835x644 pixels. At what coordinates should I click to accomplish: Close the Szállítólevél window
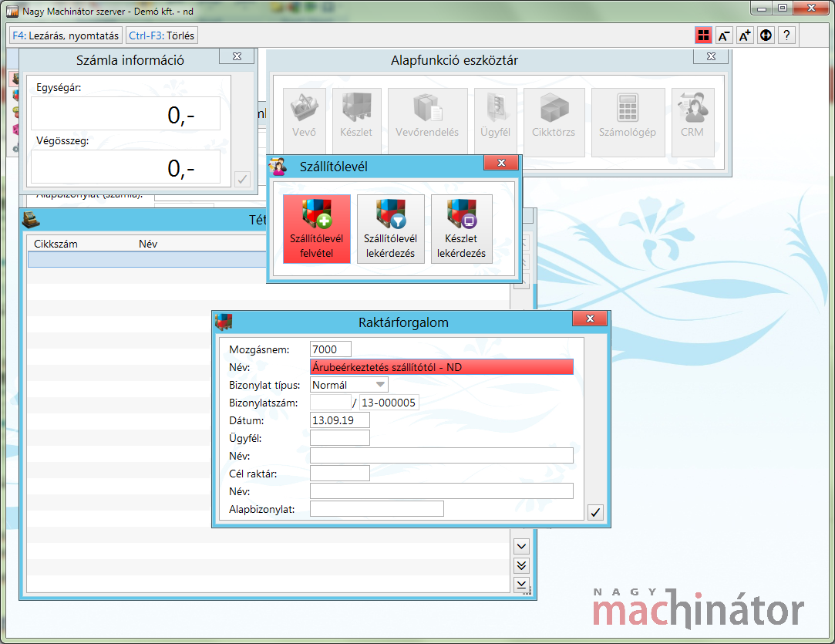pyautogui.click(x=501, y=163)
